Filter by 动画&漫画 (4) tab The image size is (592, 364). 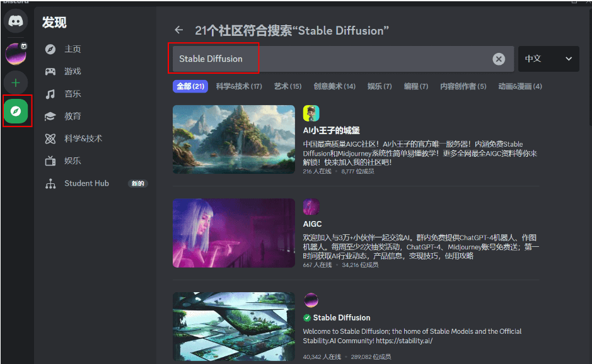520,86
